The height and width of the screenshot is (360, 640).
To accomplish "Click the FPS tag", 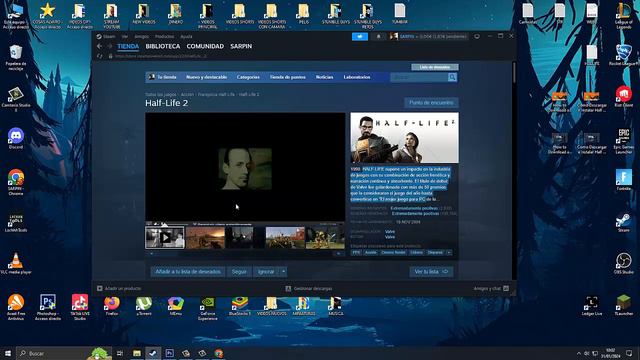I will (356, 253).
